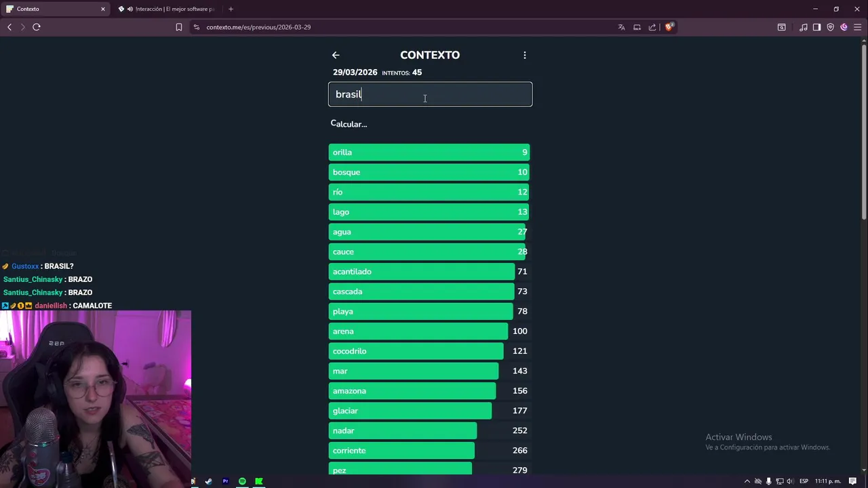Viewport: 868px width, 488px height.
Task: Open the translate page icon
Action: coord(621,27)
